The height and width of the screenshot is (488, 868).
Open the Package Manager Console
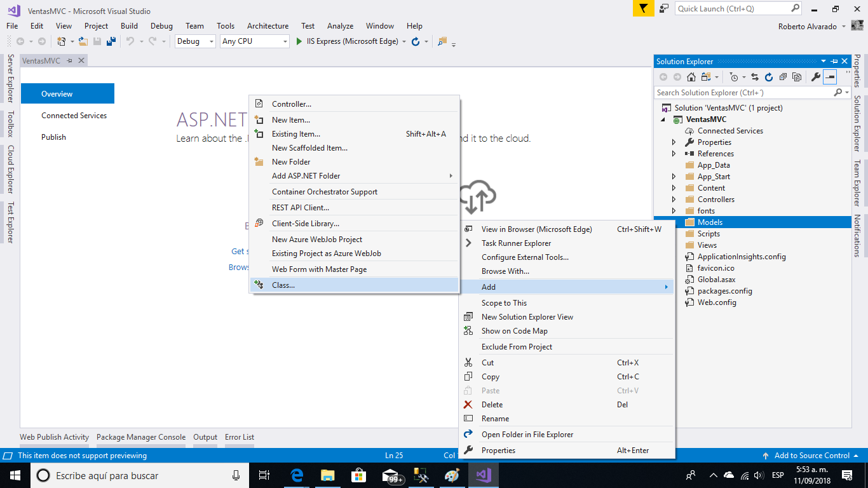tap(140, 437)
